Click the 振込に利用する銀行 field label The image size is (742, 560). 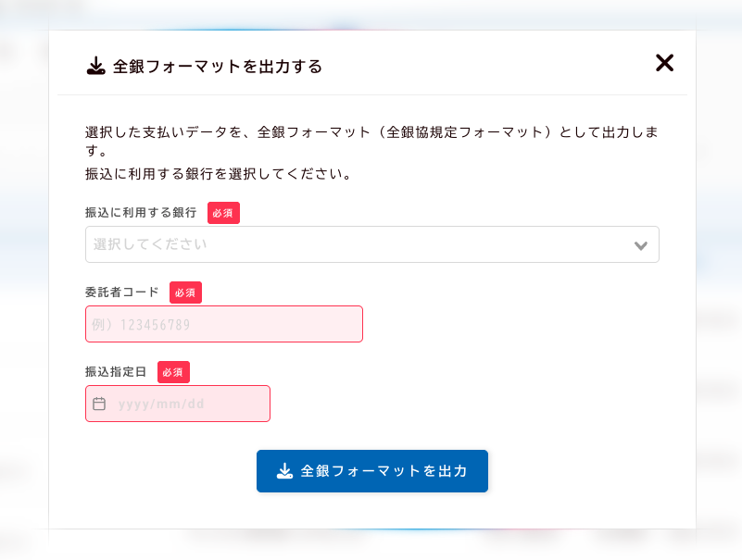[x=141, y=213]
